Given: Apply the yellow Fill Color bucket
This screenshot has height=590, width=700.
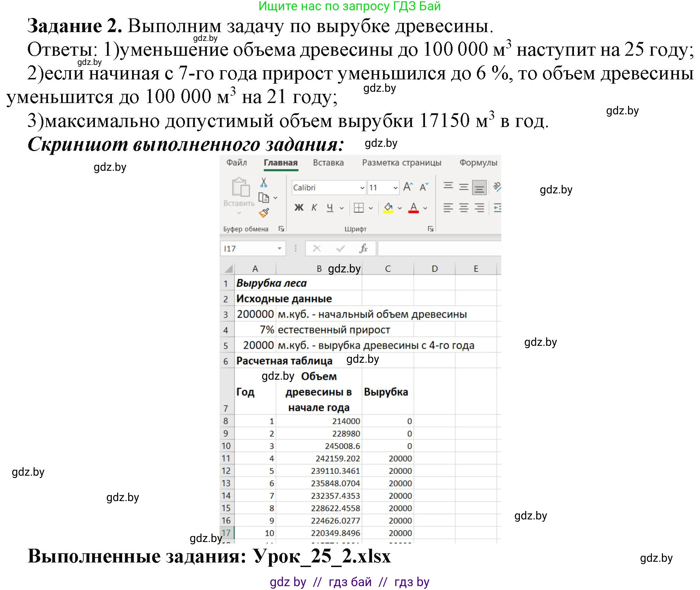Looking at the screenshot, I should coord(388,207).
